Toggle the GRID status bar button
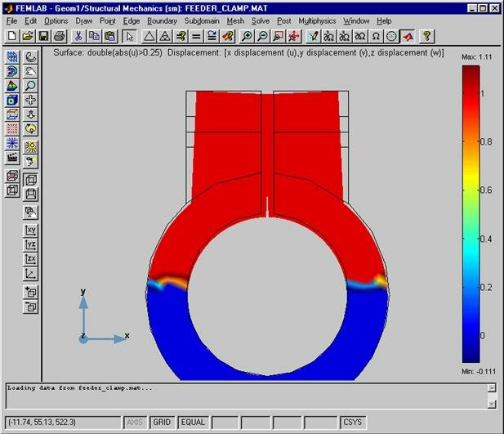 [163, 422]
